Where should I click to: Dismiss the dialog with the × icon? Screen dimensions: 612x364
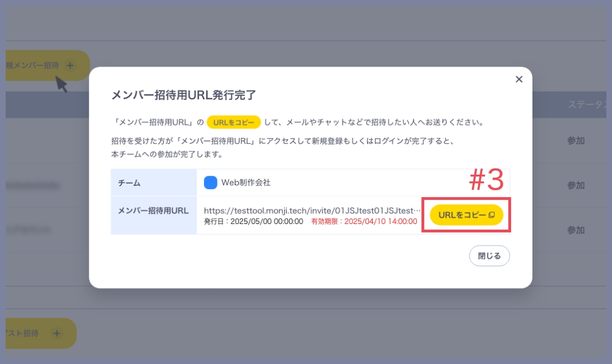pos(518,79)
